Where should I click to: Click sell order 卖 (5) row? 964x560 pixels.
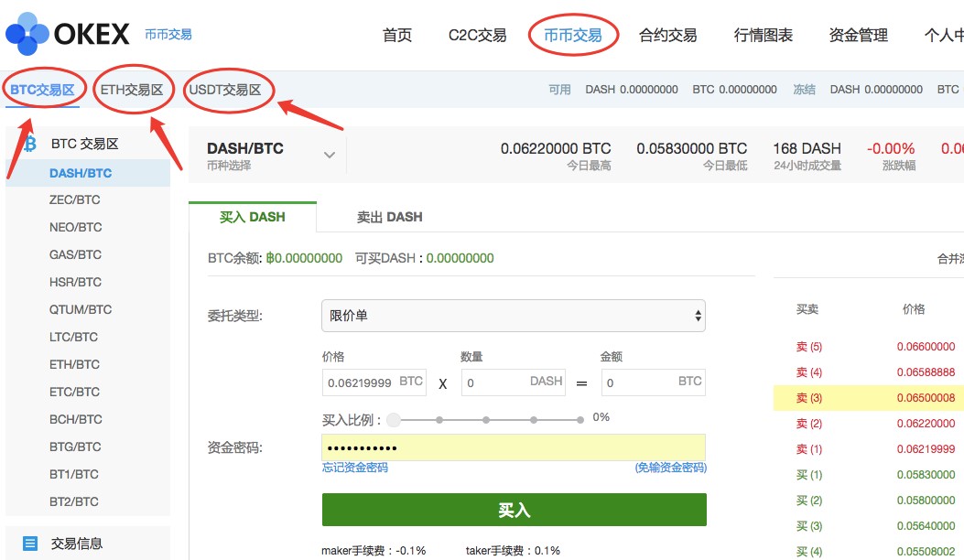(868, 347)
